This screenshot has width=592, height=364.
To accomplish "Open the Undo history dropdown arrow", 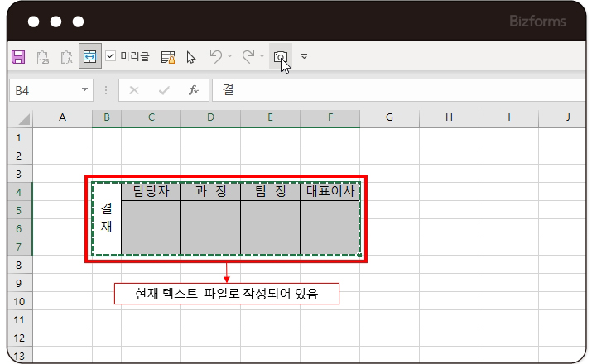I will [229, 56].
